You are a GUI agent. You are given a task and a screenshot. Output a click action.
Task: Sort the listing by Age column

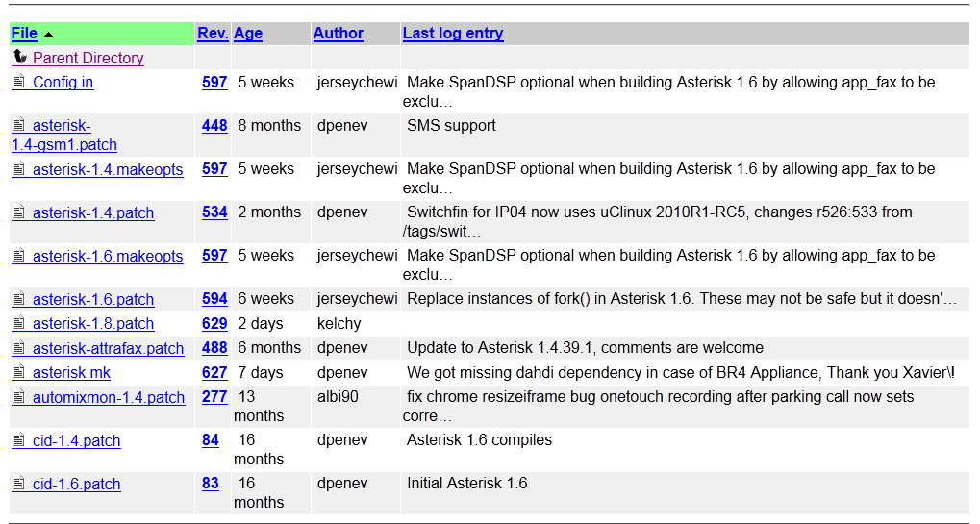tap(248, 34)
